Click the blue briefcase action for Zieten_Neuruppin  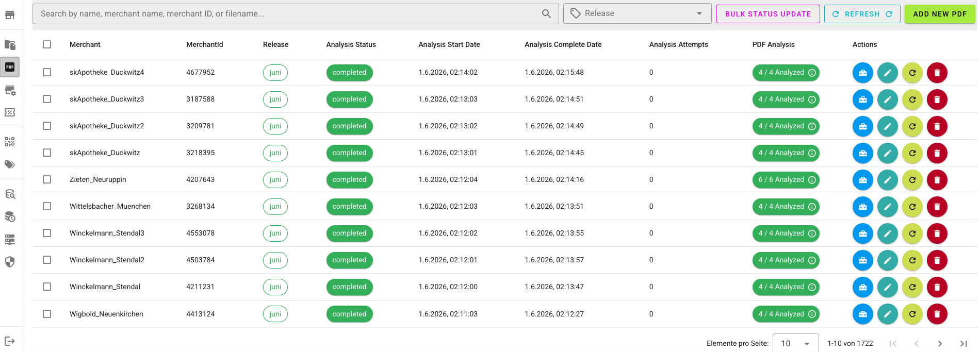point(863,180)
